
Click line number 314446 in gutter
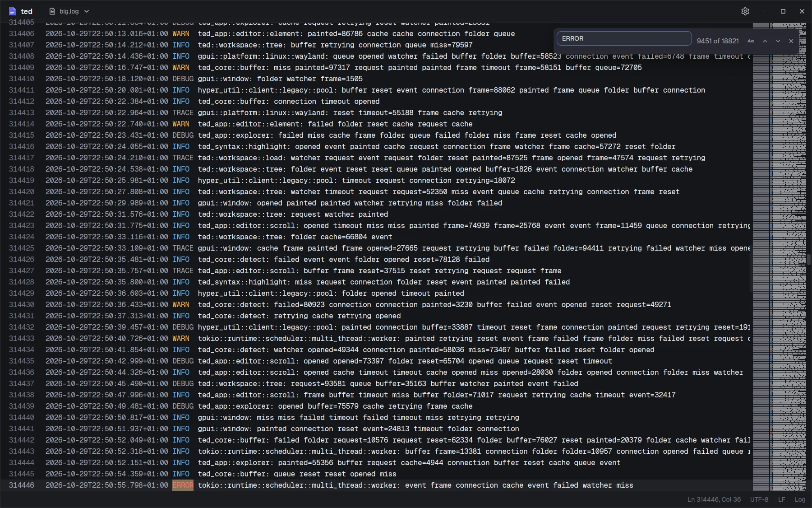point(22,485)
